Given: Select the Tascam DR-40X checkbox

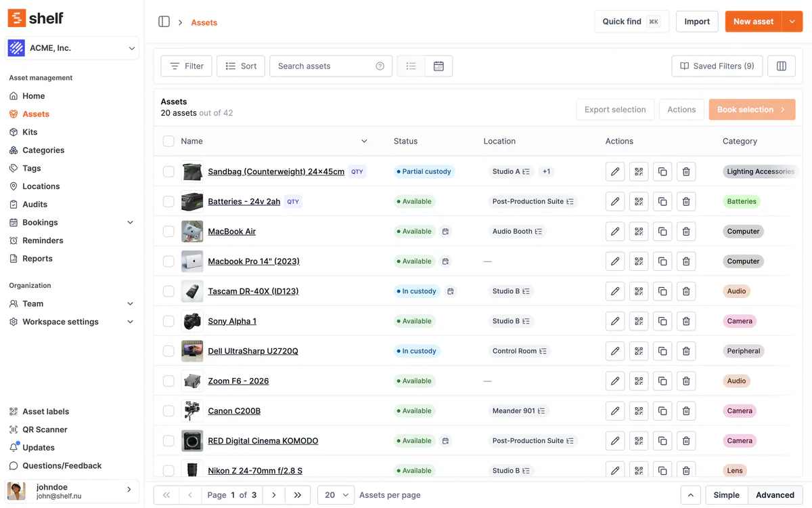Looking at the screenshot, I should point(168,291).
